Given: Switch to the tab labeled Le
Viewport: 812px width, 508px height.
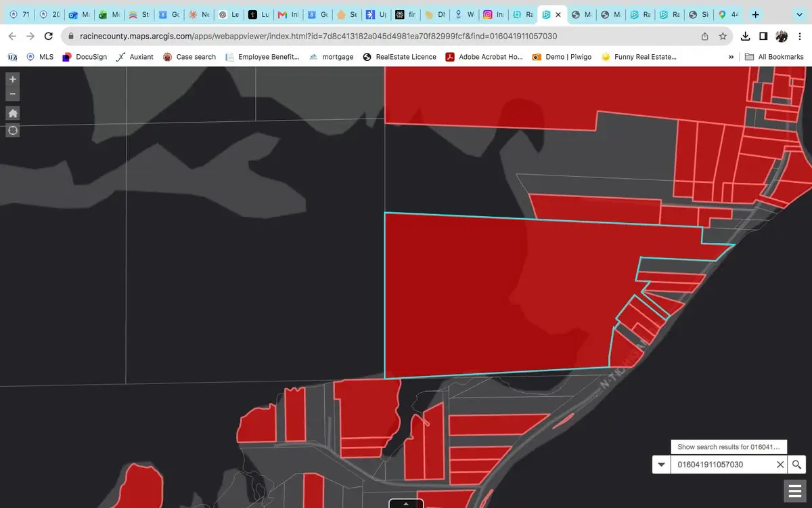Looking at the screenshot, I should [230, 14].
